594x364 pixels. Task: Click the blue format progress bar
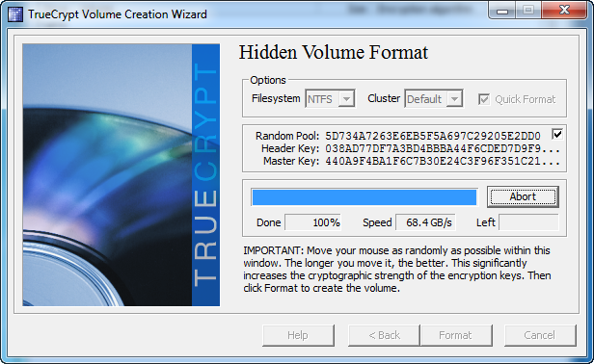pyautogui.click(x=364, y=197)
